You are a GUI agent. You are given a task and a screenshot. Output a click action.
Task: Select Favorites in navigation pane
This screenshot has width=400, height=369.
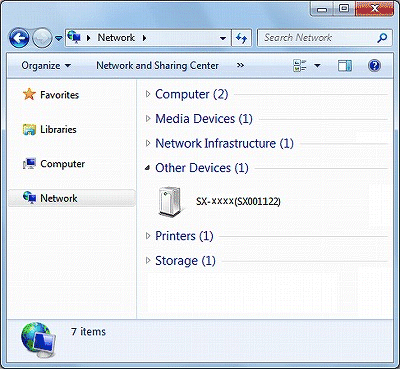(x=59, y=95)
